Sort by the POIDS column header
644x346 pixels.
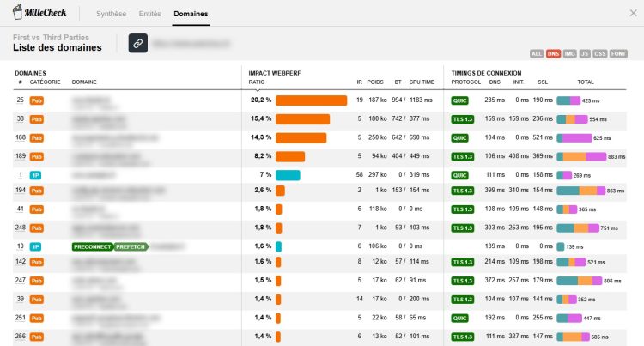375,82
